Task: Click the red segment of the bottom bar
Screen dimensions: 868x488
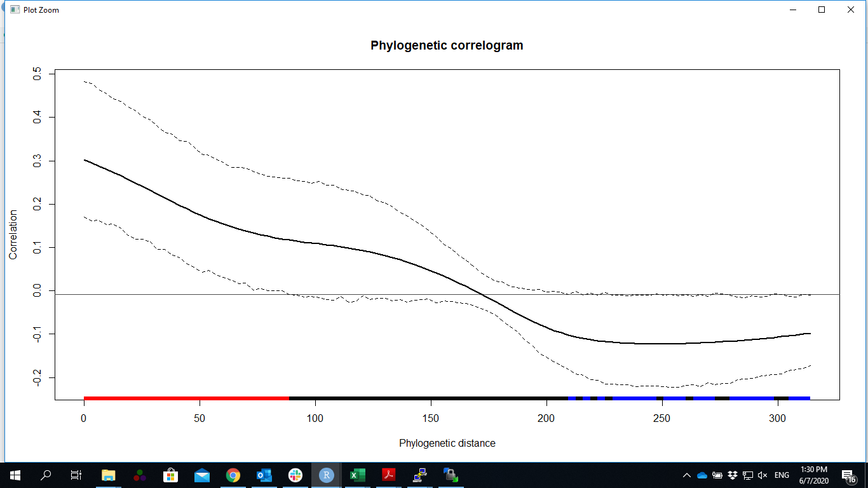Action: coord(186,398)
